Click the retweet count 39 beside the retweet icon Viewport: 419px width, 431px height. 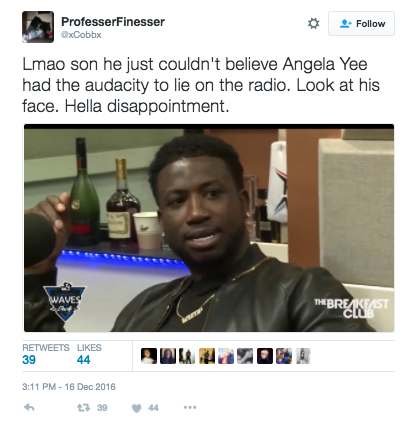102,408
